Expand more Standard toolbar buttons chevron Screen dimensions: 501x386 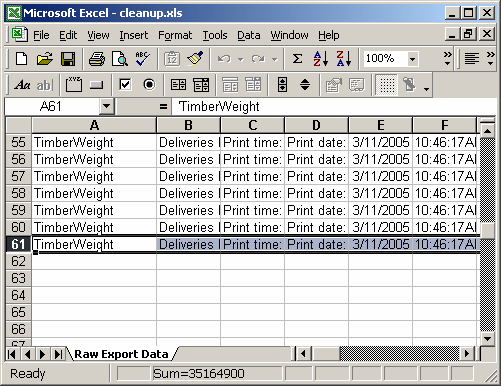tap(448, 59)
